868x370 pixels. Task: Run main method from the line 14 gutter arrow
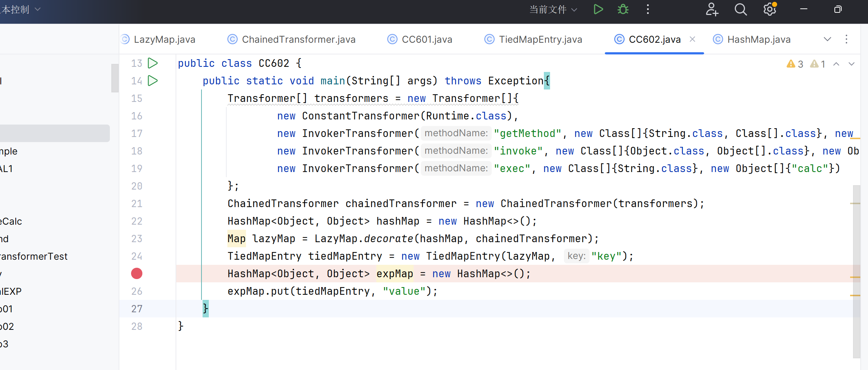(153, 81)
